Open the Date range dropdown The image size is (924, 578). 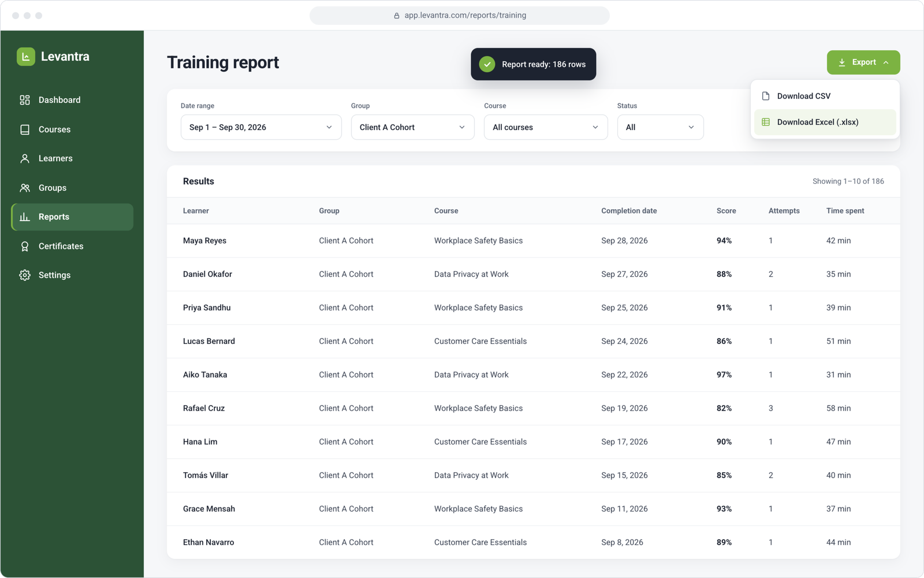click(x=261, y=127)
